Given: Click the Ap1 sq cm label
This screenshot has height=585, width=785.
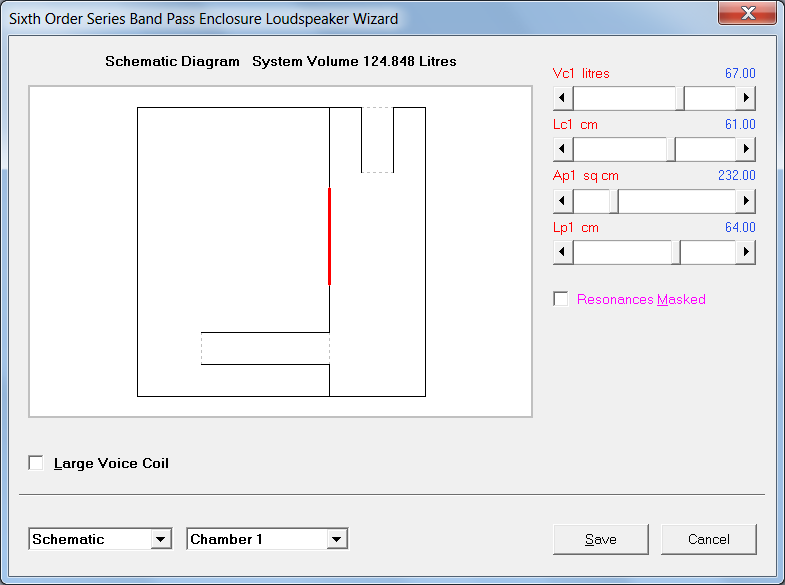Looking at the screenshot, I should tap(586, 176).
